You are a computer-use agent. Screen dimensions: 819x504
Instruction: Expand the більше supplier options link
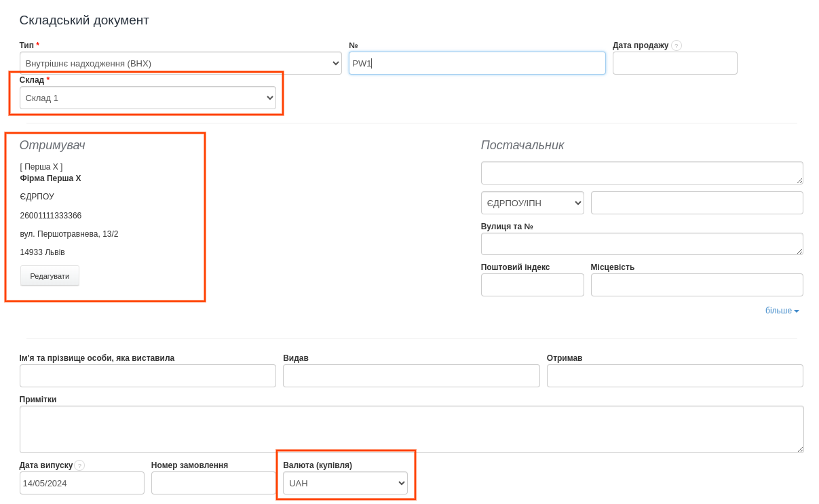coord(782,311)
